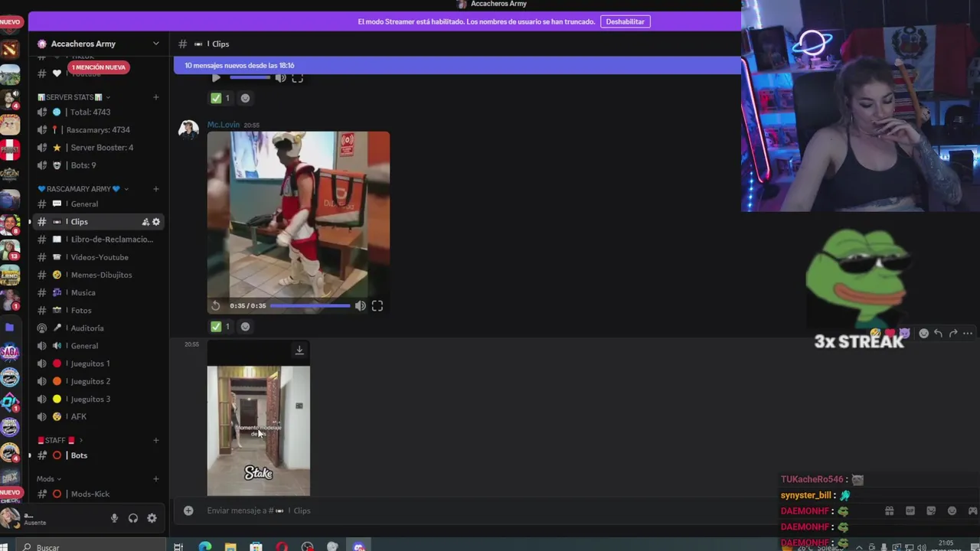980x551 pixels.
Task: Collapse the Mods category
Action: point(49,479)
